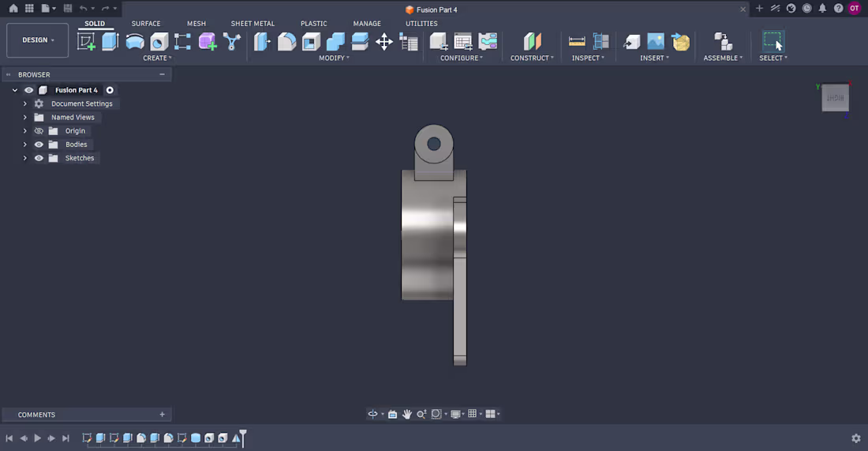
Task: Select the Move/Copy arrows tool
Action: pos(383,42)
